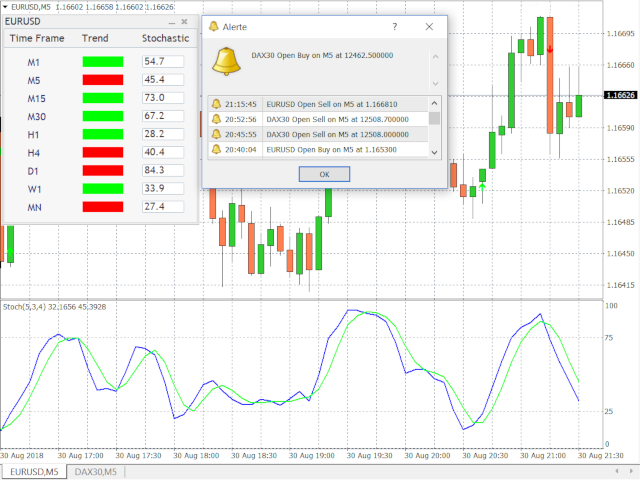Click bell icon of 21:15:45 alert row
Viewport: 640px width, 480px height.
[216, 104]
